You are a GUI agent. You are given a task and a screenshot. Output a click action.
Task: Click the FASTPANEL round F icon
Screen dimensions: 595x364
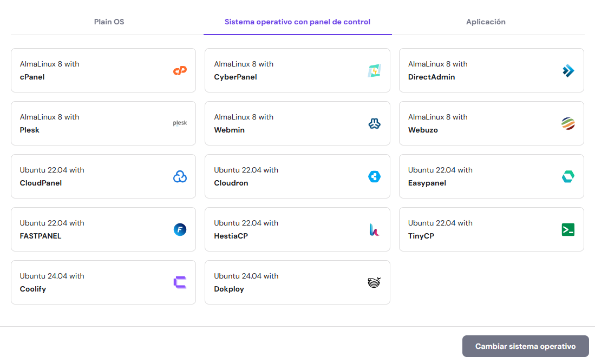(x=180, y=229)
